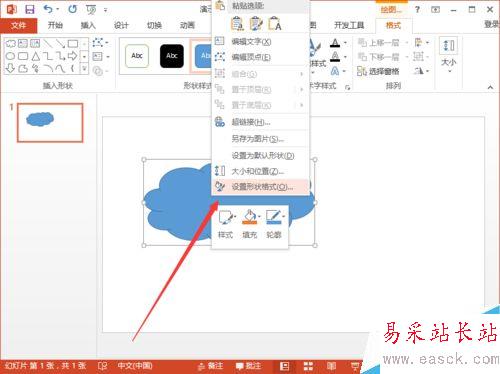Viewport: 500px width, 374px height.
Task: Switch to the 动画 tab
Action: [187, 25]
